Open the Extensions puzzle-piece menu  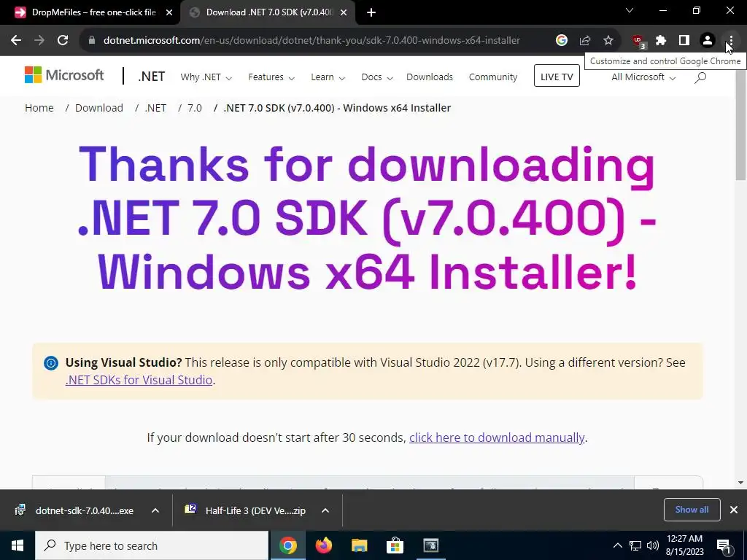[661, 41]
